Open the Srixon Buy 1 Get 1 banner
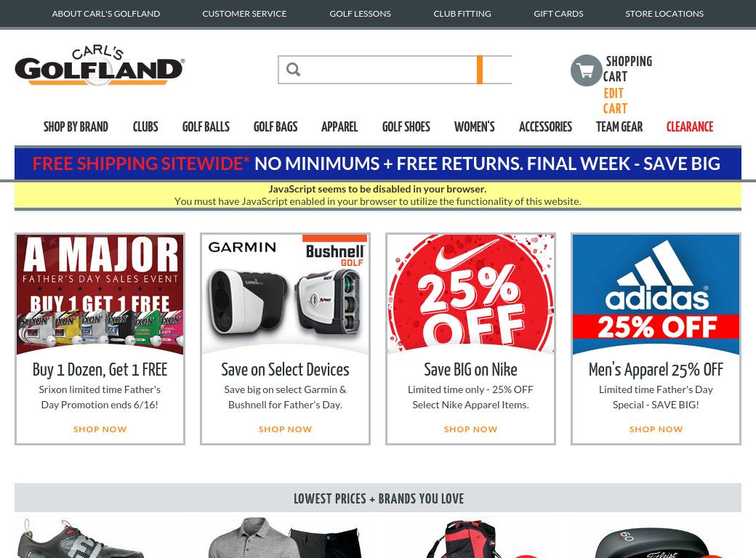The width and height of the screenshot is (756, 558). click(100, 294)
